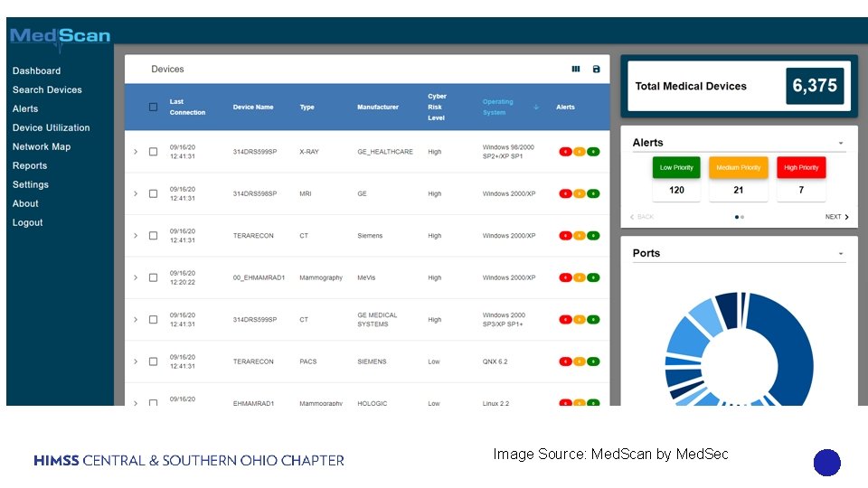Click NEXT in Alerts panel
Screen dimensions: 868x488
click(x=836, y=217)
